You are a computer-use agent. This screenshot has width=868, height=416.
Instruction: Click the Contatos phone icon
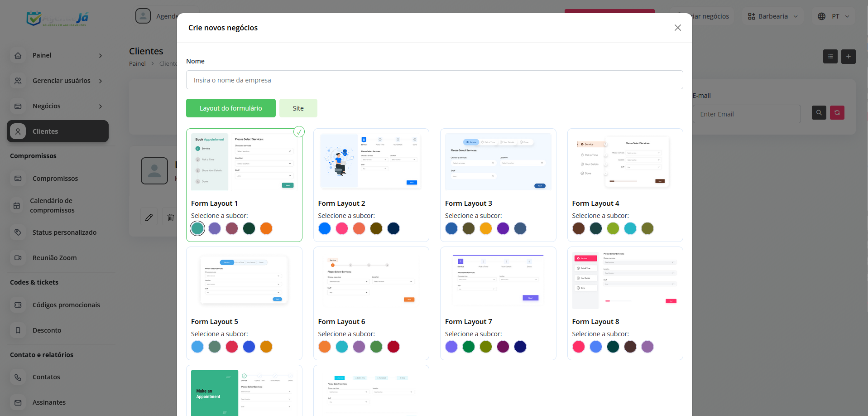(18, 377)
